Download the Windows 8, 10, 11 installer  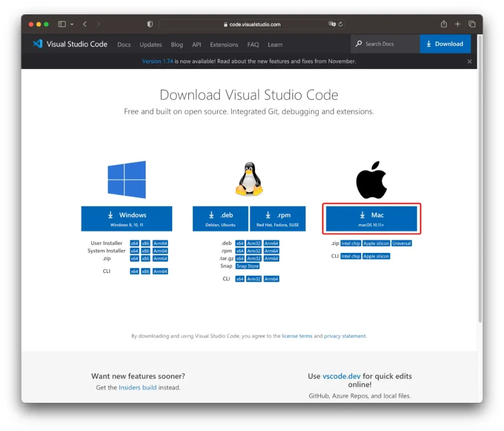pyautogui.click(x=126, y=219)
